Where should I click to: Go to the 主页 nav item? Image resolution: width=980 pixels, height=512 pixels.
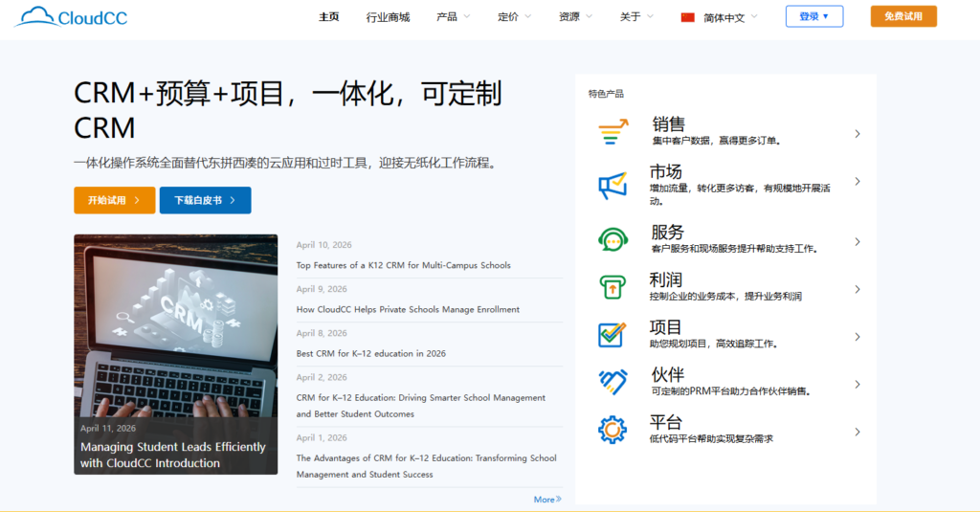click(x=329, y=17)
